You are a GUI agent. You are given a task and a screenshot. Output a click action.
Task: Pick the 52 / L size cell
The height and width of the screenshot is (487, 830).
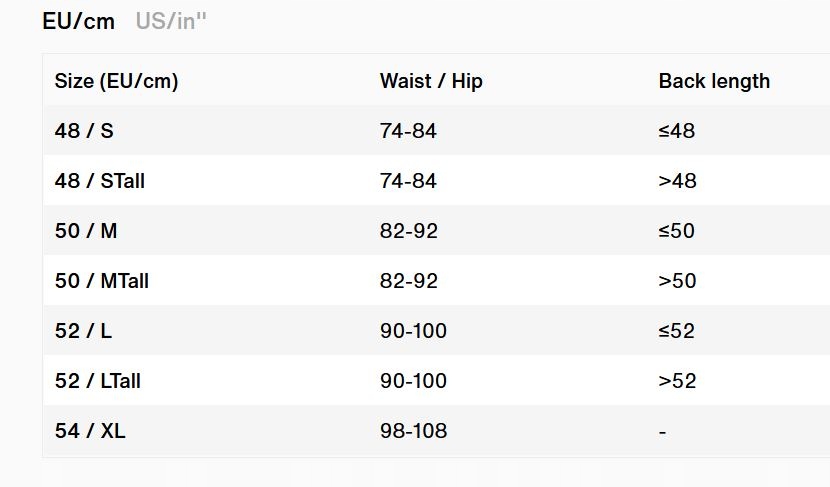[x=83, y=331]
